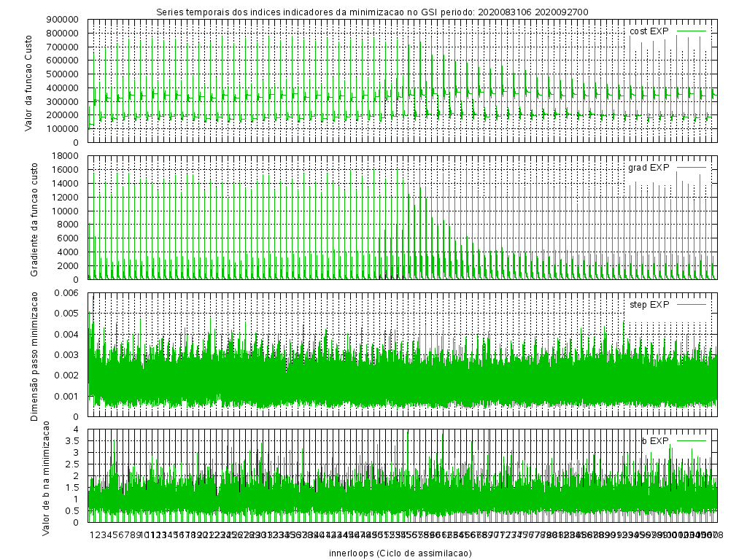Select the 0.001 tick label

click(71, 396)
